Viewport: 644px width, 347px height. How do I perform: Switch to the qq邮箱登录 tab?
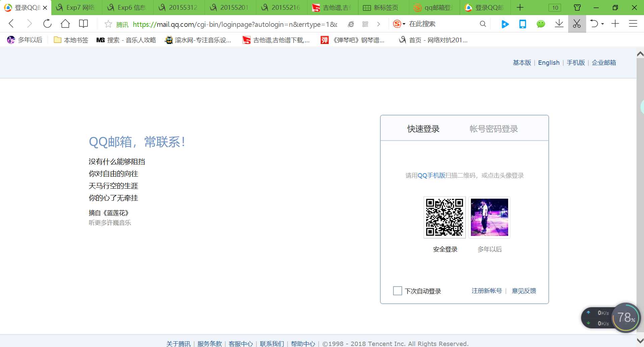(435, 7)
